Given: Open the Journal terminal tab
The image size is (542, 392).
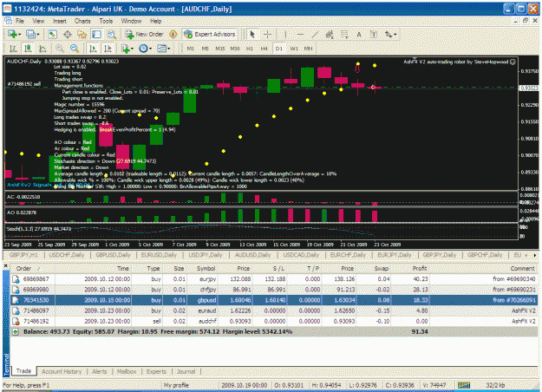Looking at the screenshot, I should tap(186, 371).
